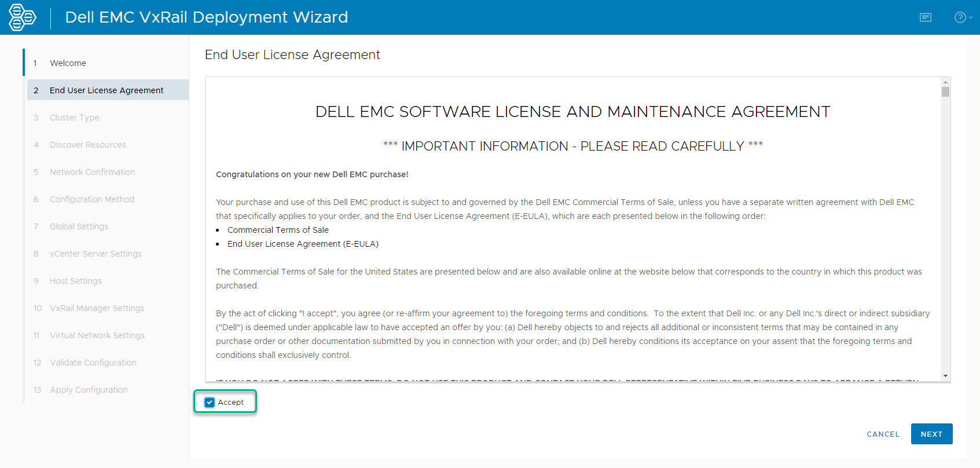Image resolution: width=980 pixels, height=468 pixels.
Task: Jump to Network Confirmation step
Action: (92, 172)
